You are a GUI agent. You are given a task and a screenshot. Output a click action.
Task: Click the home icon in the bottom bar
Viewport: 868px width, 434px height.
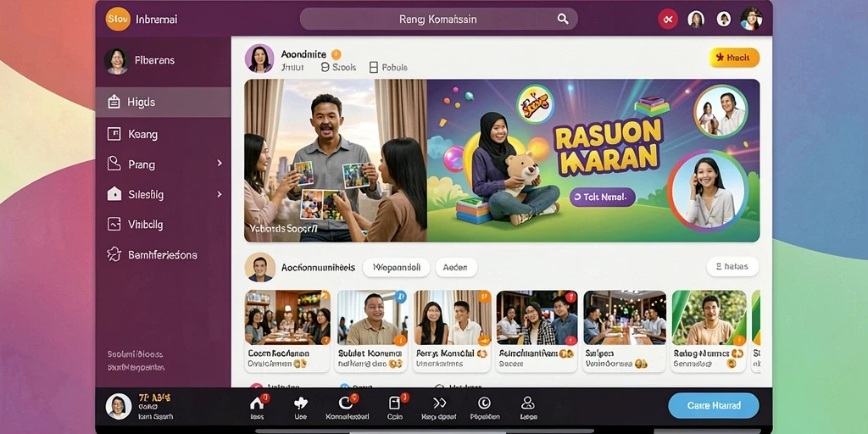point(256,403)
